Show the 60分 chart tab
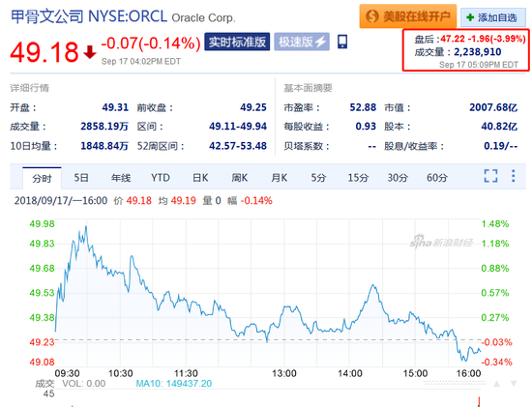 [x=437, y=178]
